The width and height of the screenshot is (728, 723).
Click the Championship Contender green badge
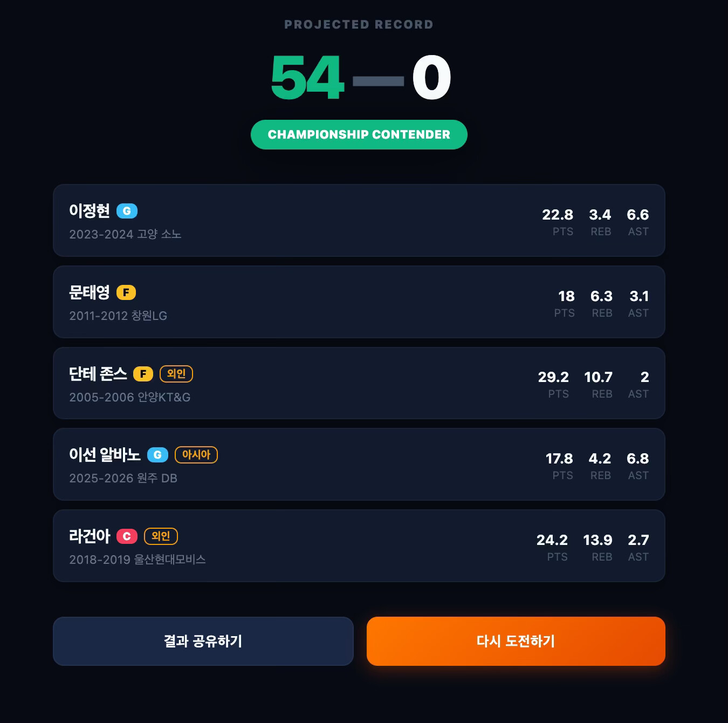(359, 134)
